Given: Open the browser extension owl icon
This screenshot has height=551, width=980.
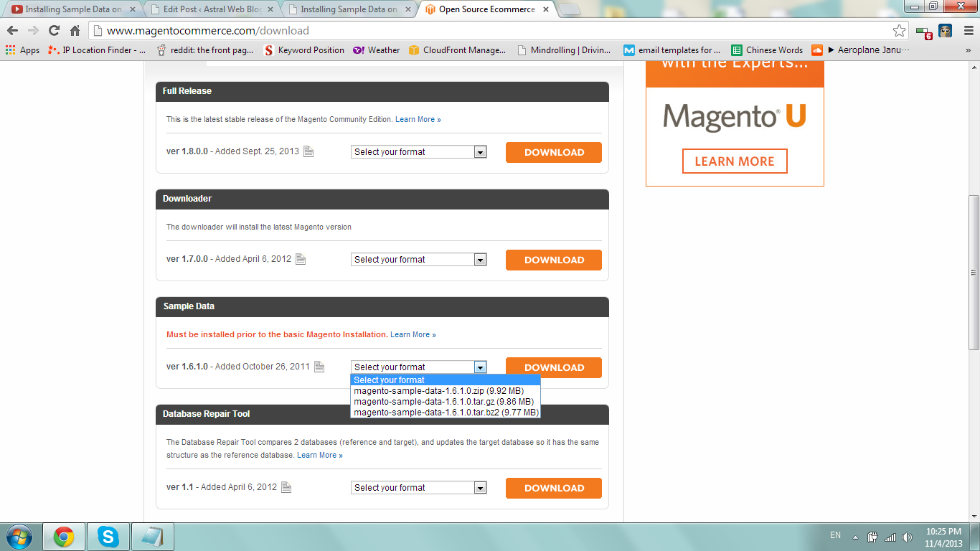Looking at the screenshot, I should pyautogui.click(x=946, y=31).
